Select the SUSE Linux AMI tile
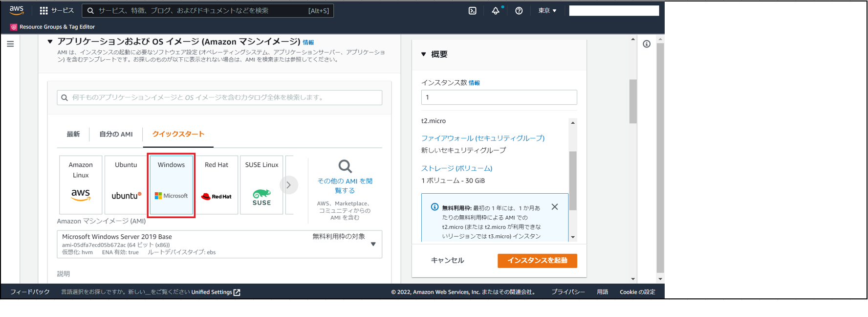Image resolution: width=868 pixels, height=317 pixels. pyautogui.click(x=262, y=185)
